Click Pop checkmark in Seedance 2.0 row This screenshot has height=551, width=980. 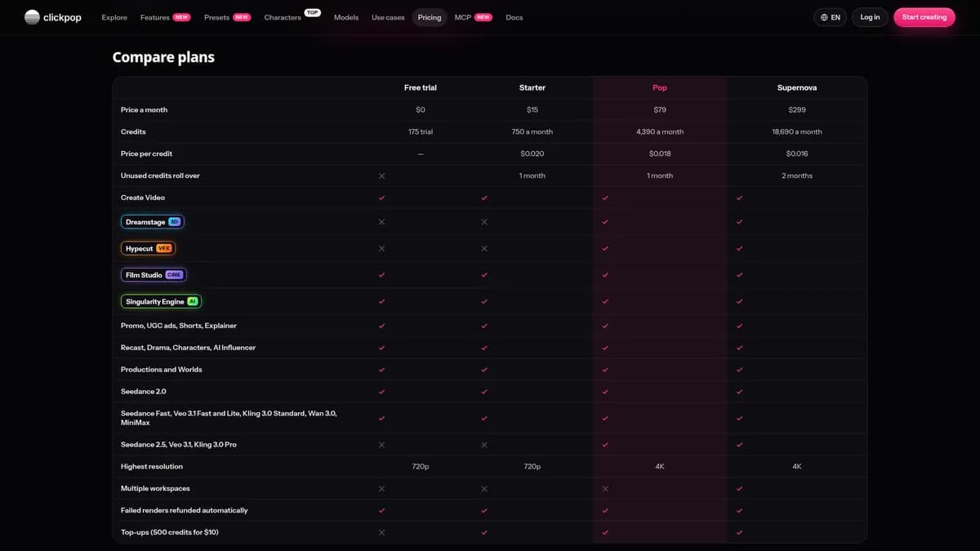click(x=605, y=392)
